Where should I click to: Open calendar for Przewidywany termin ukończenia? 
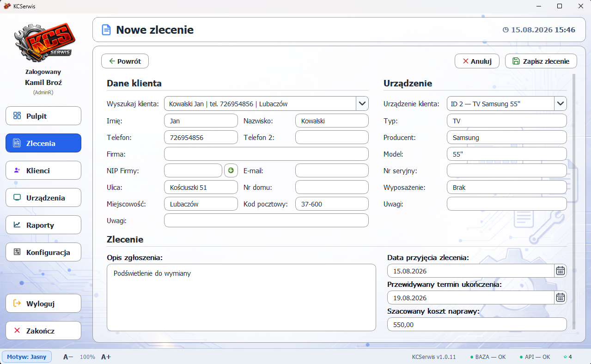[561, 297]
